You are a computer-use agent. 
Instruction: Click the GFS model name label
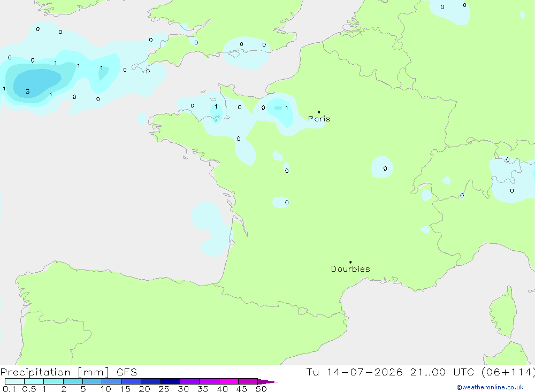127,372
